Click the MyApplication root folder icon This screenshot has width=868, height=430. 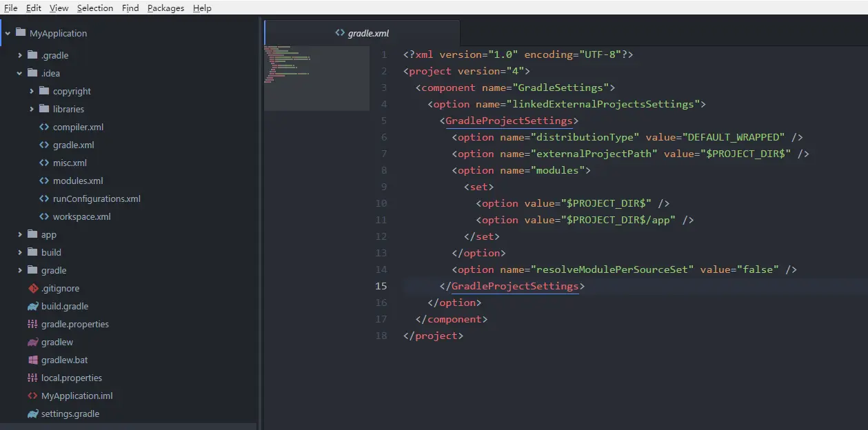[x=21, y=33]
